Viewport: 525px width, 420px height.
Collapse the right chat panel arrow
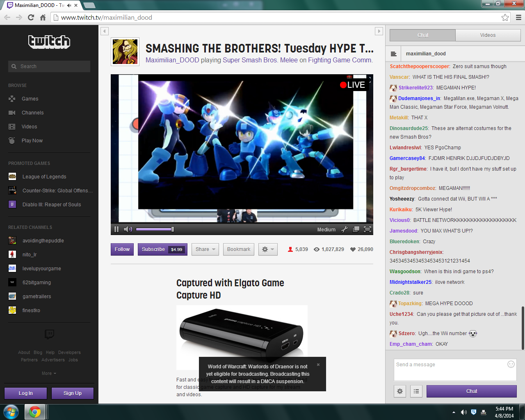click(379, 31)
